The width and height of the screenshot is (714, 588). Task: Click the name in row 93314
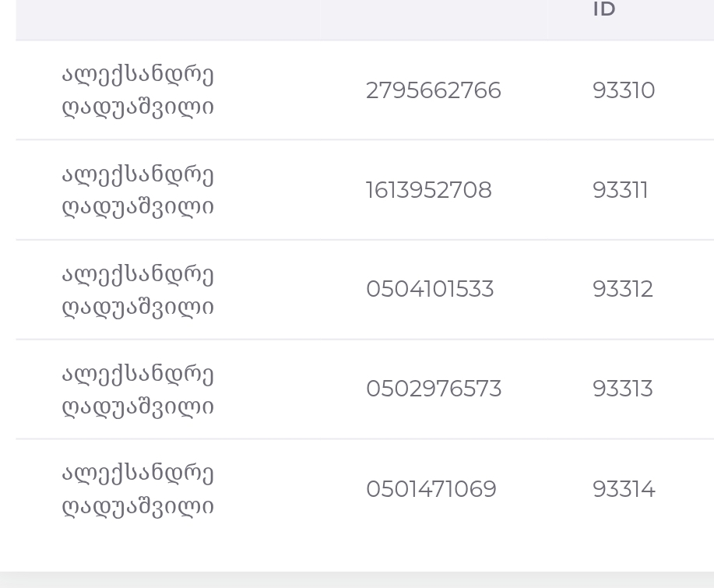click(138, 490)
